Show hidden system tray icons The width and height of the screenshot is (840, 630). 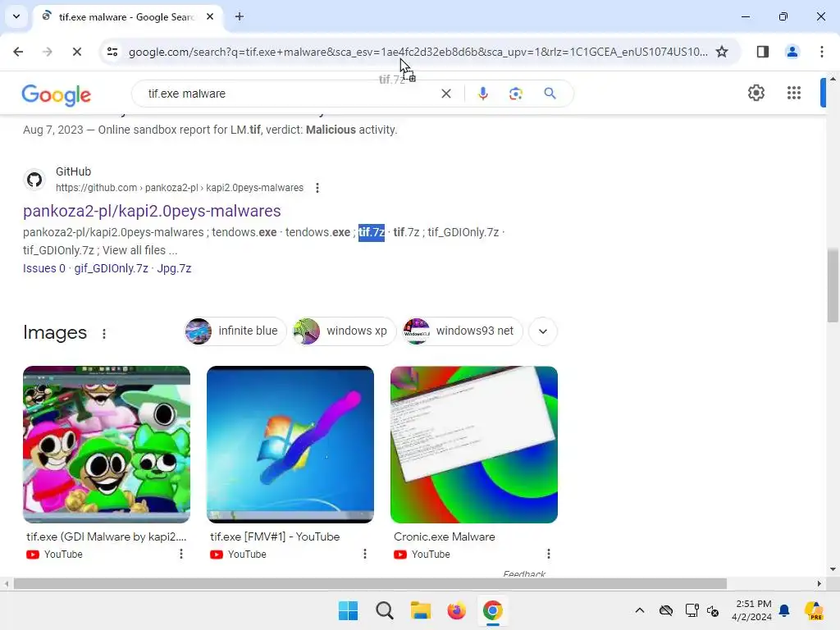(x=640, y=610)
